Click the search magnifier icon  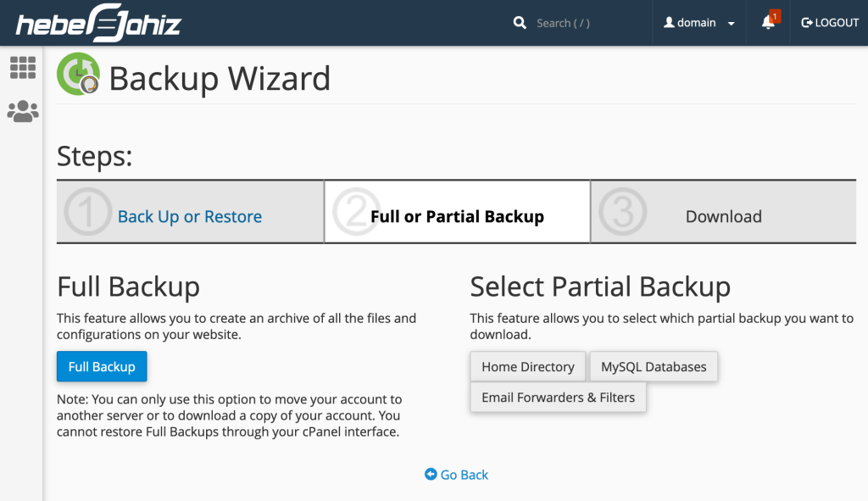coord(520,23)
